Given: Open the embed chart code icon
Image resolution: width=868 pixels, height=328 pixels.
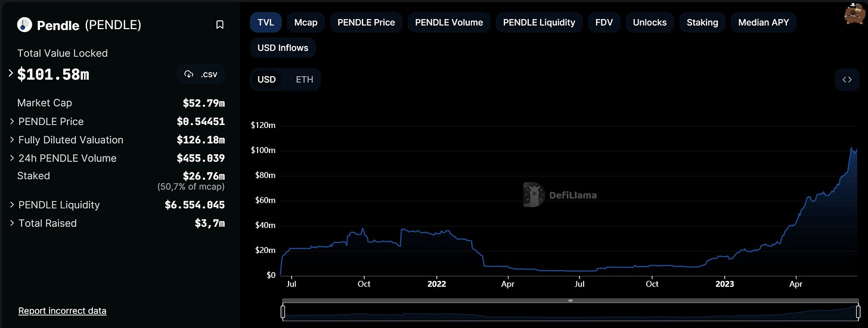Looking at the screenshot, I should [847, 79].
